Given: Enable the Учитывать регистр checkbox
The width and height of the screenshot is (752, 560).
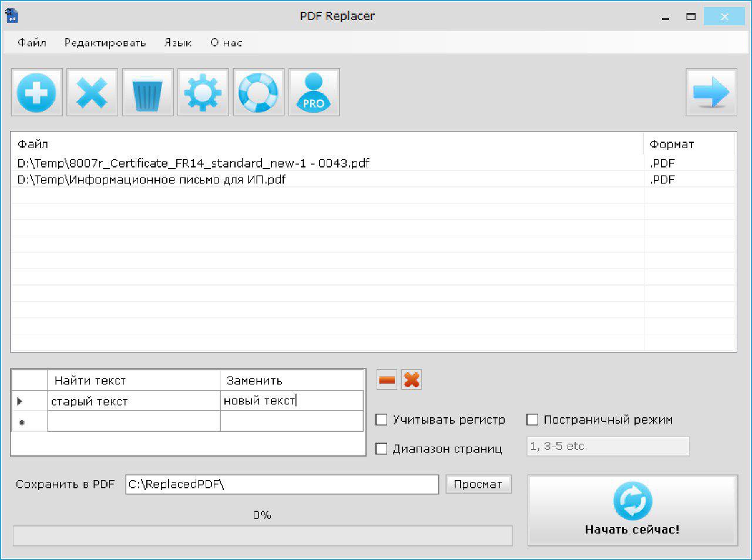Looking at the screenshot, I should pyautogui.click(x=381, y=420).
